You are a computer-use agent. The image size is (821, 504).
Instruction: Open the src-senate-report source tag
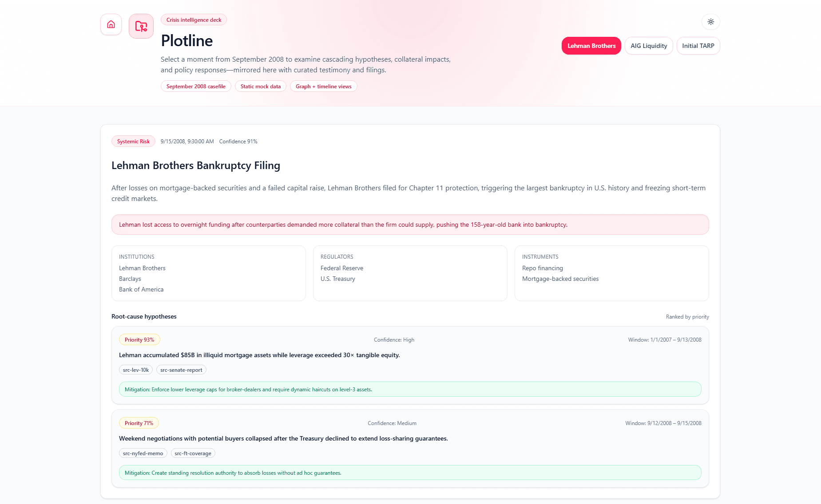pyautogui.click(x=181, y=370)
